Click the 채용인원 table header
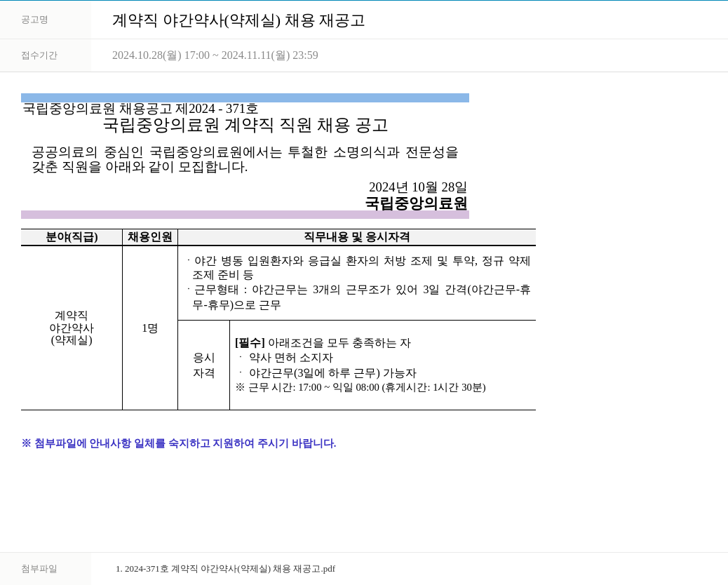The width and height of the screenshot is (728, 585). tap(150, 237)
